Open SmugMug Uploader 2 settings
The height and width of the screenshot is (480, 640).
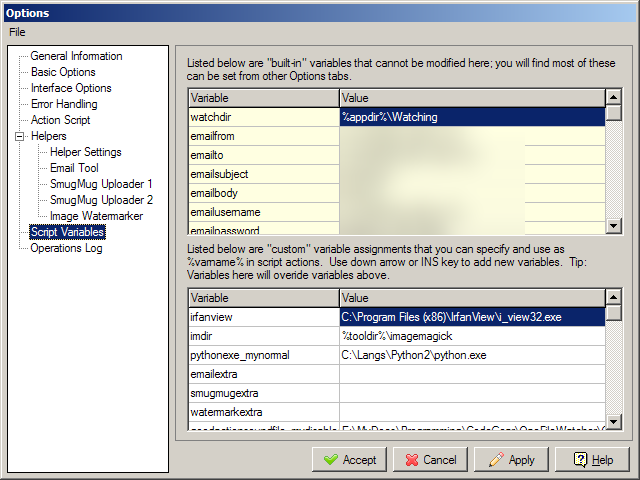click(101, 200)
